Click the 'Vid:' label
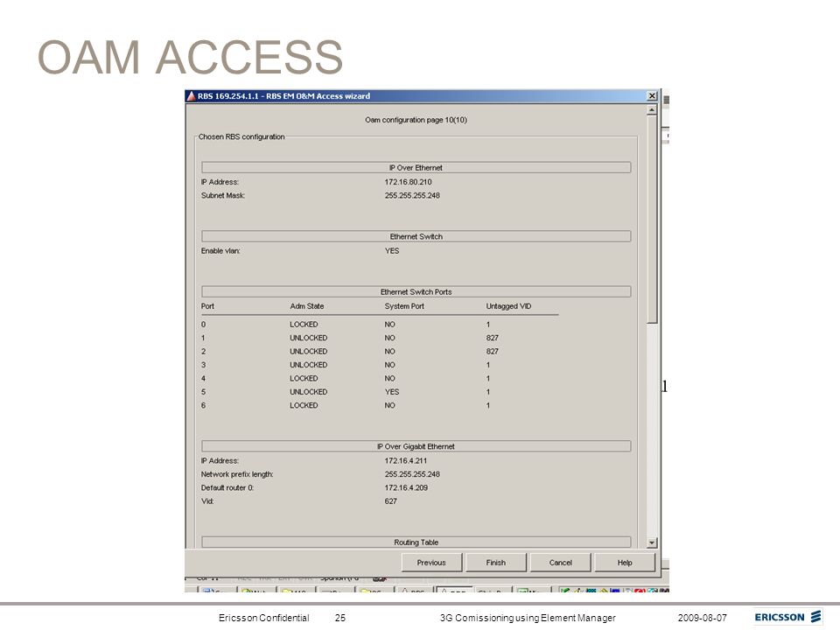 click(207, 501)
